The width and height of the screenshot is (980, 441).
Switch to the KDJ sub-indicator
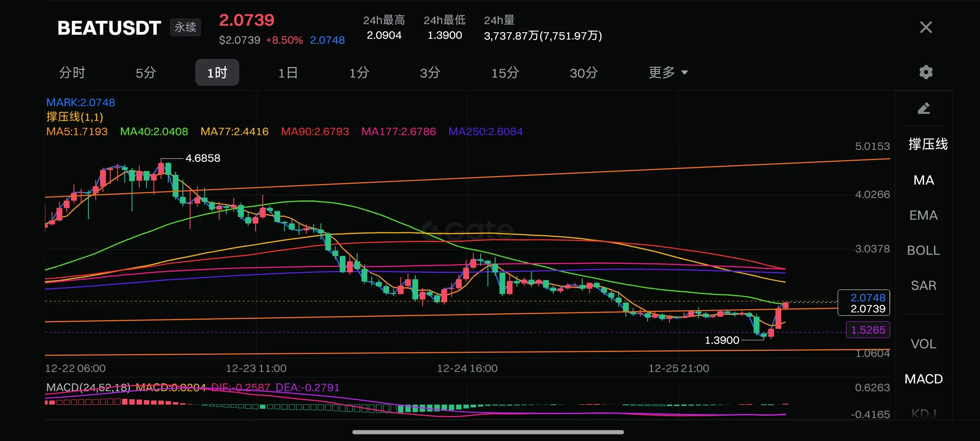click(924, 413)
